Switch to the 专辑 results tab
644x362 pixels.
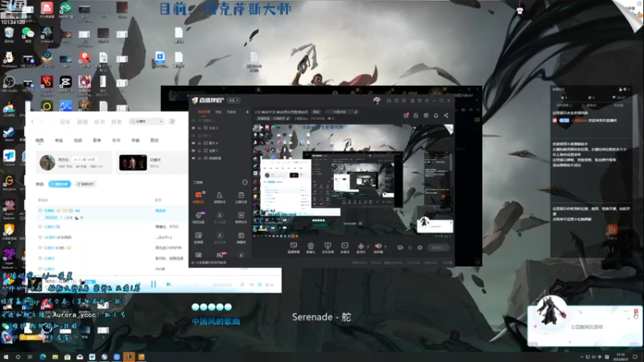pos(135,140)
